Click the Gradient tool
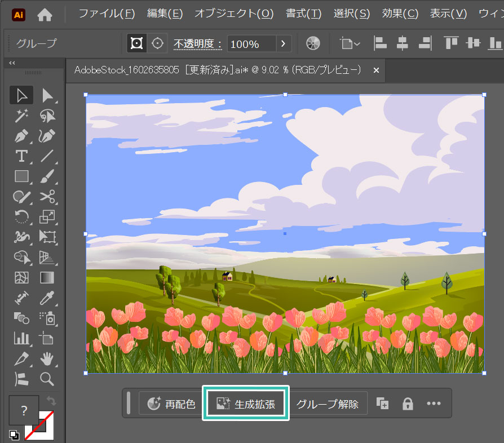This screenshot has width=504, height=443. 47,277
